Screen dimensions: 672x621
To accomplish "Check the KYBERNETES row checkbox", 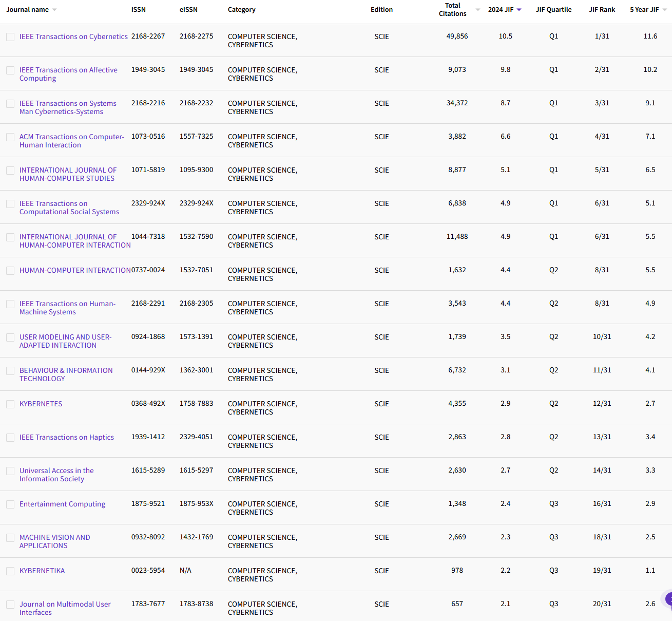I will coord(10,404).
